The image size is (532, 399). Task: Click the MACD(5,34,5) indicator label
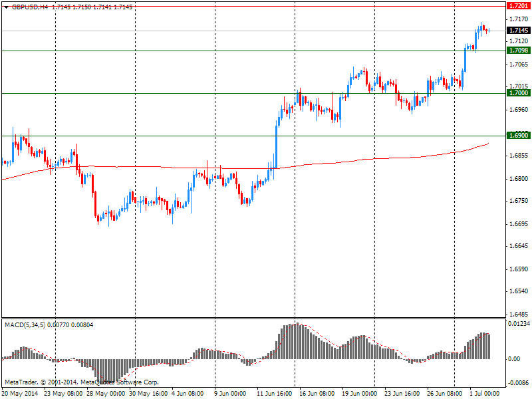click(x=25, y=325)
